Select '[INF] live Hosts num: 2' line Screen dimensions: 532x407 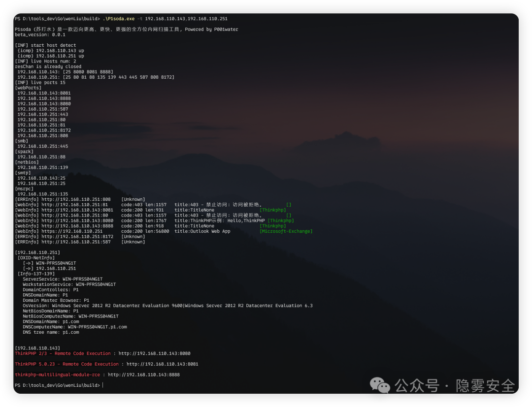pos(45,62)
